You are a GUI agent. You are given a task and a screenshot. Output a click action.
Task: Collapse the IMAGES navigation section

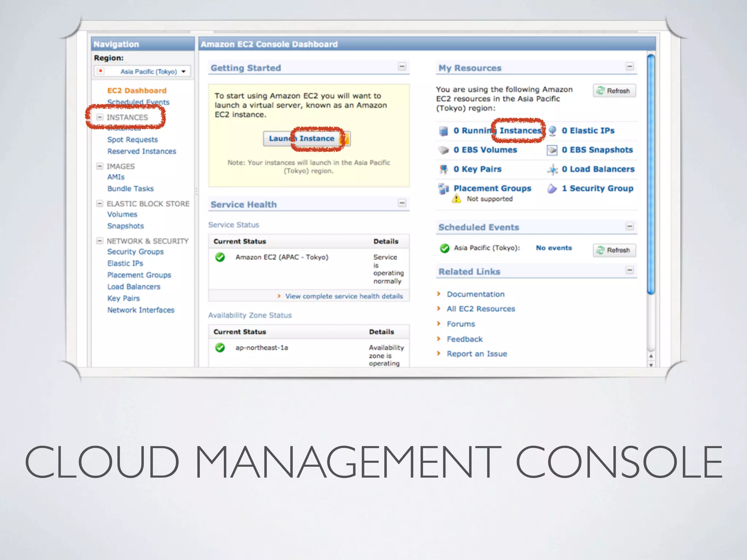(x=100, y=166)
